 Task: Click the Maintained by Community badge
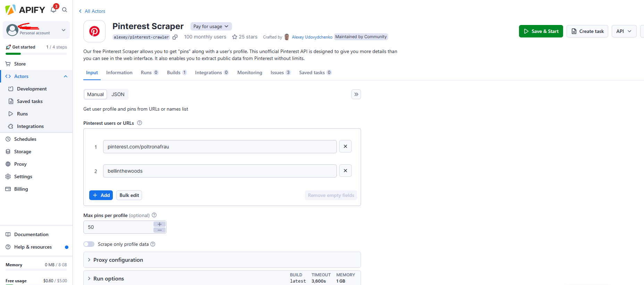pos(361,37)
